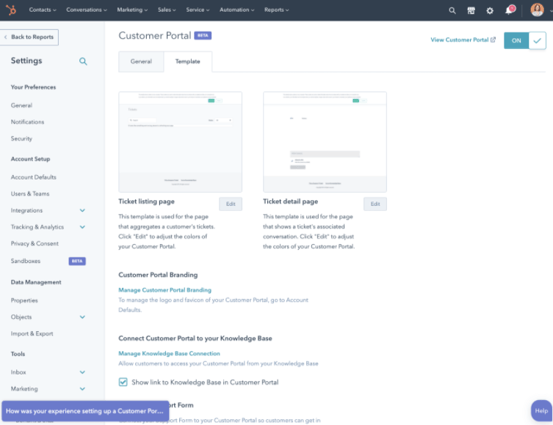Image resolution: width=553 pixels, height=425 pixels.
Task: Edit the Ticket listing page template
Action: pyautogui.click(x=231, y=204)
